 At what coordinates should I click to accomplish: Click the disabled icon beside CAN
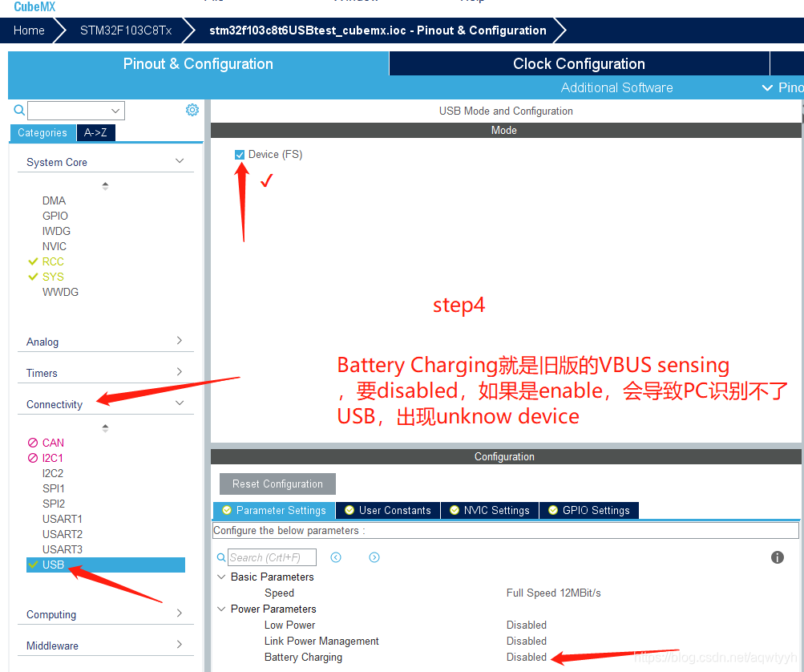[33, 443]
